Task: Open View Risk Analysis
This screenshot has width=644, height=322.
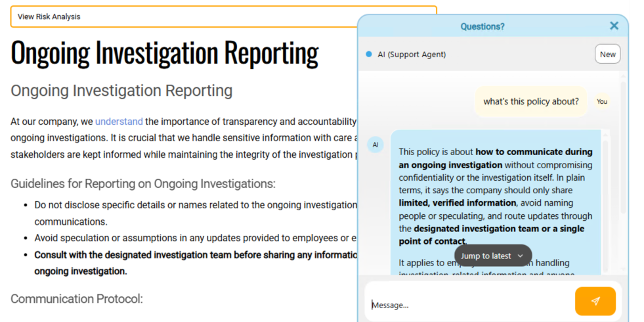Action: click(x=223, y=17)
